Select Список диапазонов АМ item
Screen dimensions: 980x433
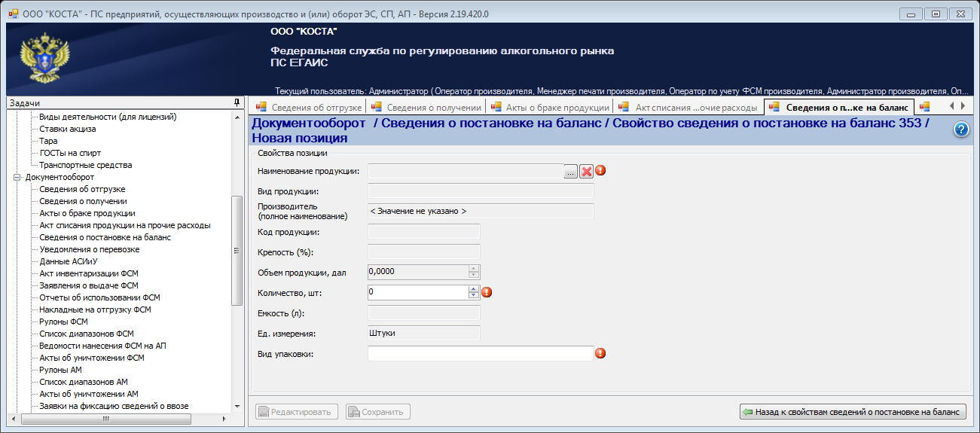[x=83, y=382]
